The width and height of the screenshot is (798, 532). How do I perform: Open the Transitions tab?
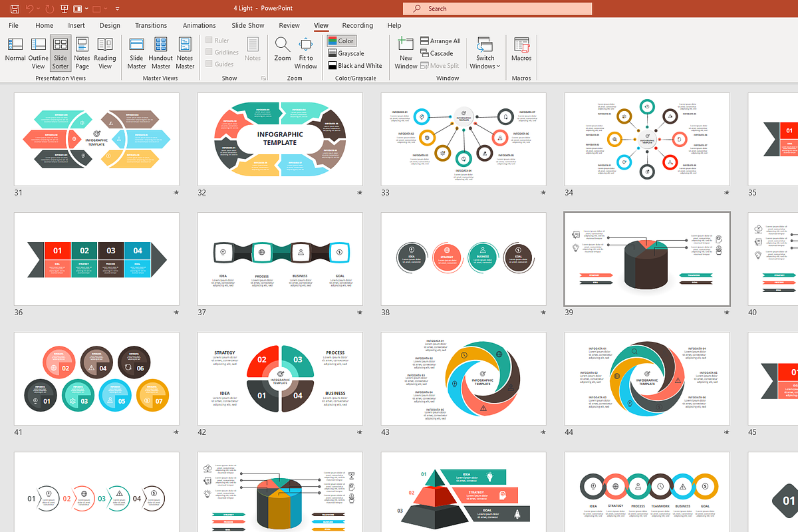(x=151, y=25)
